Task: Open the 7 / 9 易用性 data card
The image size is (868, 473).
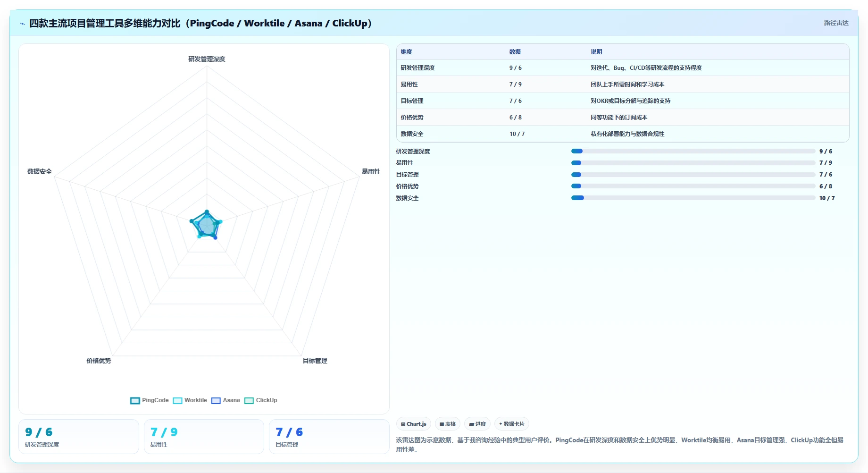Action: tap(204, 437)
